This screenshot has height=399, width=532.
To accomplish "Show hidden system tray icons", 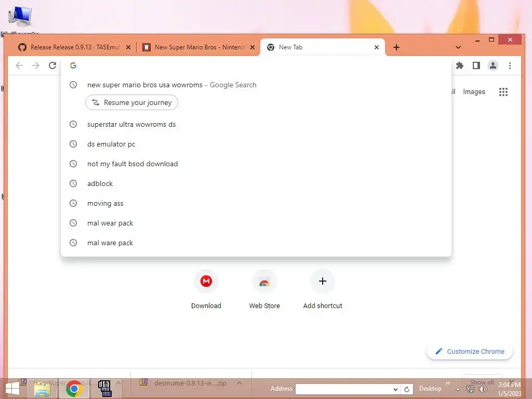I will [458, 389].
